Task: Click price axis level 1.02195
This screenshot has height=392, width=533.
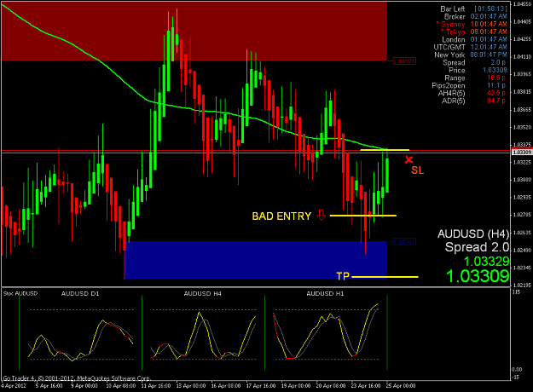Action: pos(522,285)
